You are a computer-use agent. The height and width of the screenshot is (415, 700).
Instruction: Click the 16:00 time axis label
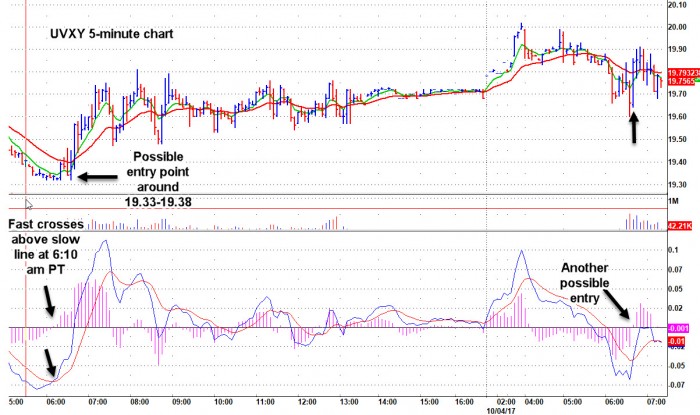click(x=464, y=402)
